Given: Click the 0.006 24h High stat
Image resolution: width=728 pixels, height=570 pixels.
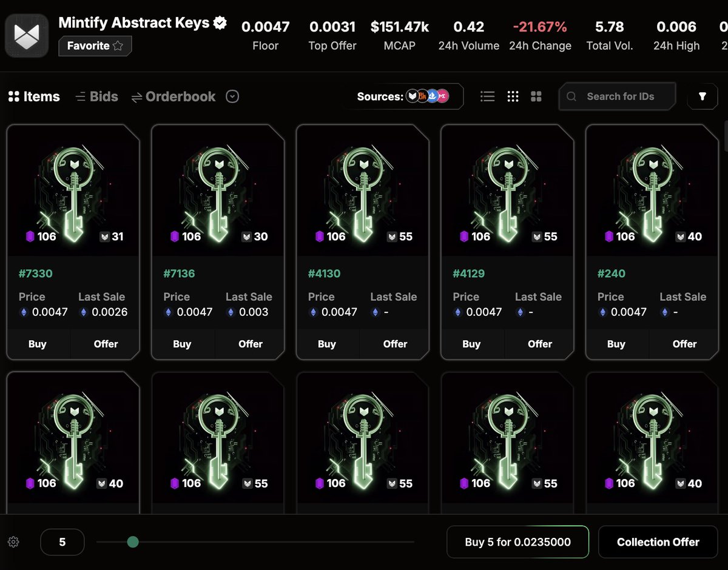Looking at the screenshot, I should tap(676, 36).
